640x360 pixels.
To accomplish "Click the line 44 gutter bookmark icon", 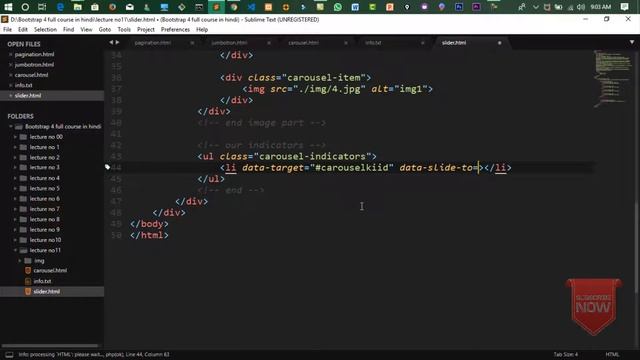I will pyautogui.click(x=107, y=167).
